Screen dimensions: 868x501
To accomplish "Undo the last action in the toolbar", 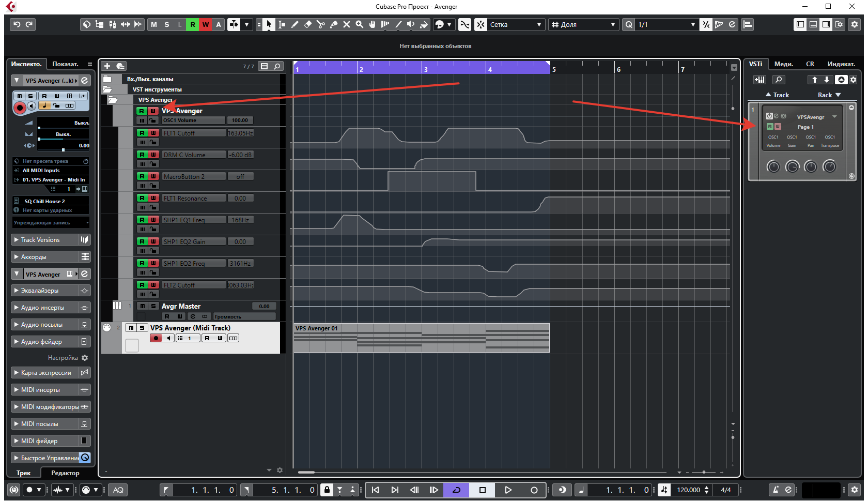I will (17, 24).
